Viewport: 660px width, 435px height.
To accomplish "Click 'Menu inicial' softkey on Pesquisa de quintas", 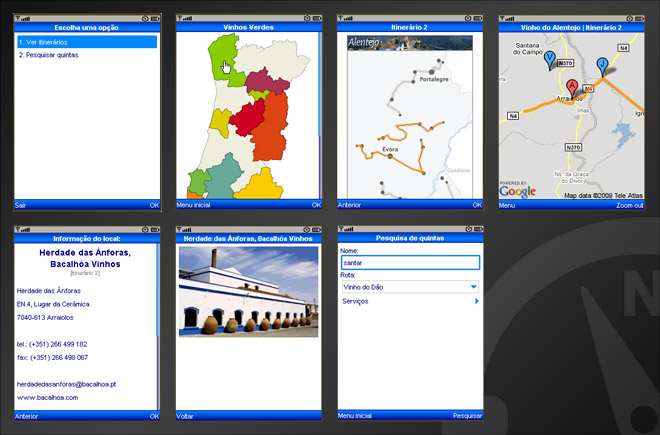I will (x=355, y=416).
